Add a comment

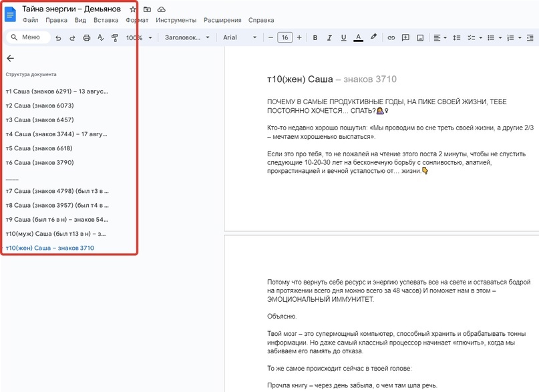tap(405, 38)
